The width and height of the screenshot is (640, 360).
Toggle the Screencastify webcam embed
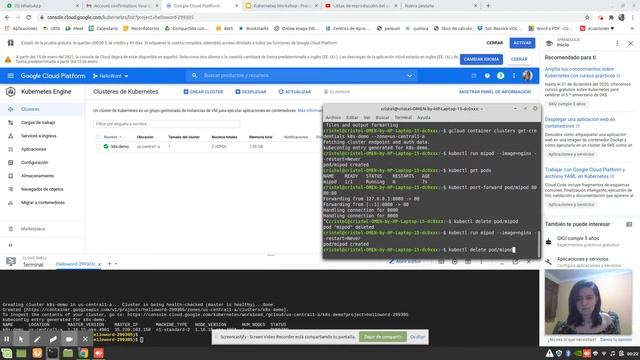click(69, 339)
